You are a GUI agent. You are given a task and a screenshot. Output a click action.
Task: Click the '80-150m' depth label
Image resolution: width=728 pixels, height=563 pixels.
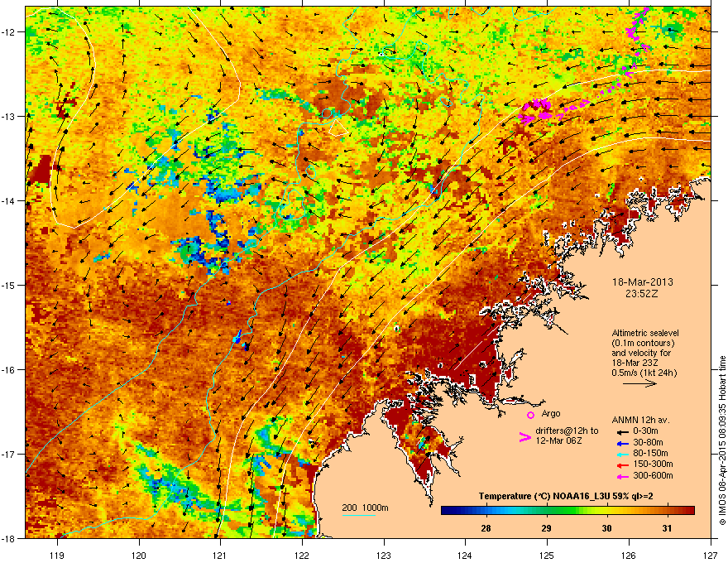click(x=650, y=454)
